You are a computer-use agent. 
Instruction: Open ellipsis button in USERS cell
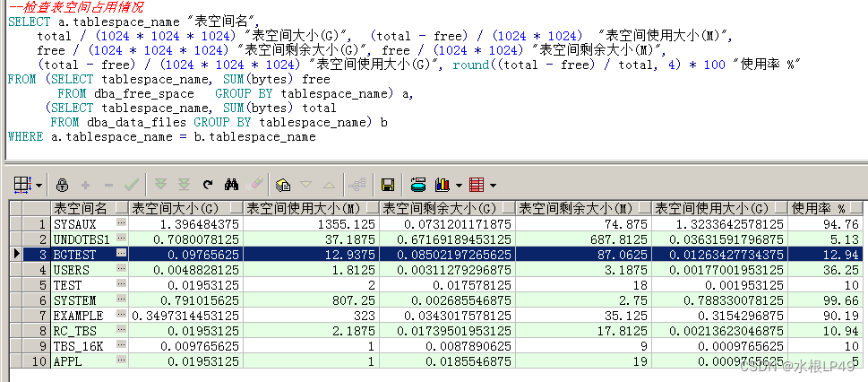click(121, 269)
